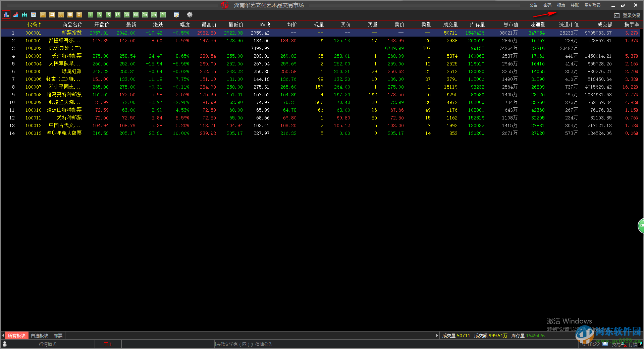Open the 报表 reports menu

click(x=561, y=5)
